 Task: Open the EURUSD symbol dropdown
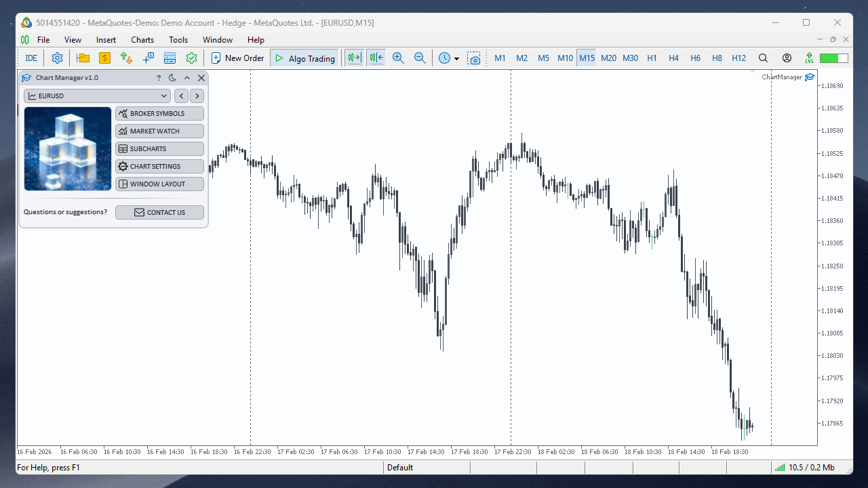point(96,96)
